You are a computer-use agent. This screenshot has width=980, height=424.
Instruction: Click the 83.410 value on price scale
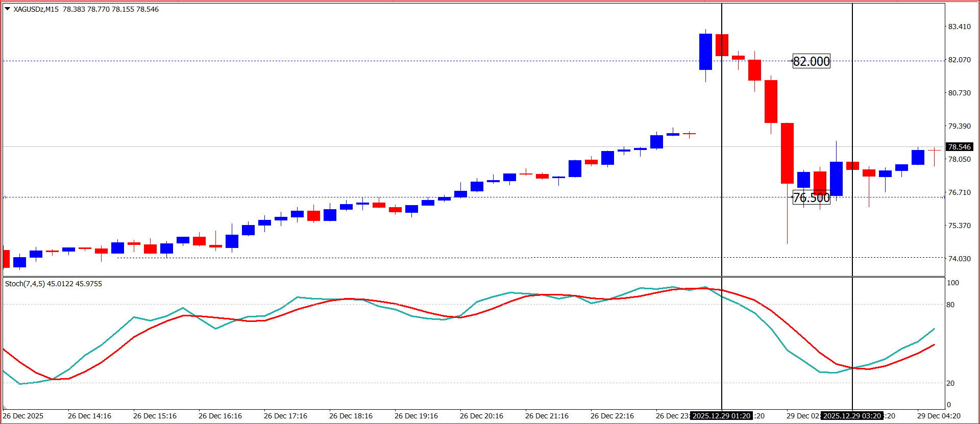coord(959,27)
